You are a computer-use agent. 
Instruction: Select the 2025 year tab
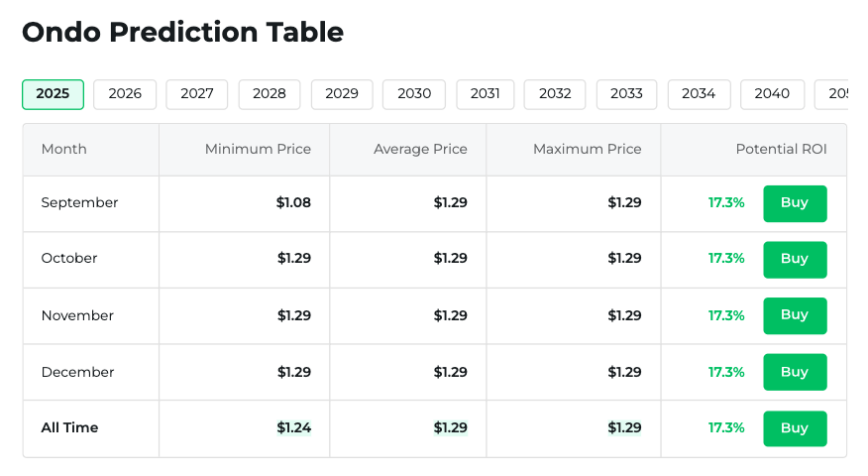tap(53, 94)
